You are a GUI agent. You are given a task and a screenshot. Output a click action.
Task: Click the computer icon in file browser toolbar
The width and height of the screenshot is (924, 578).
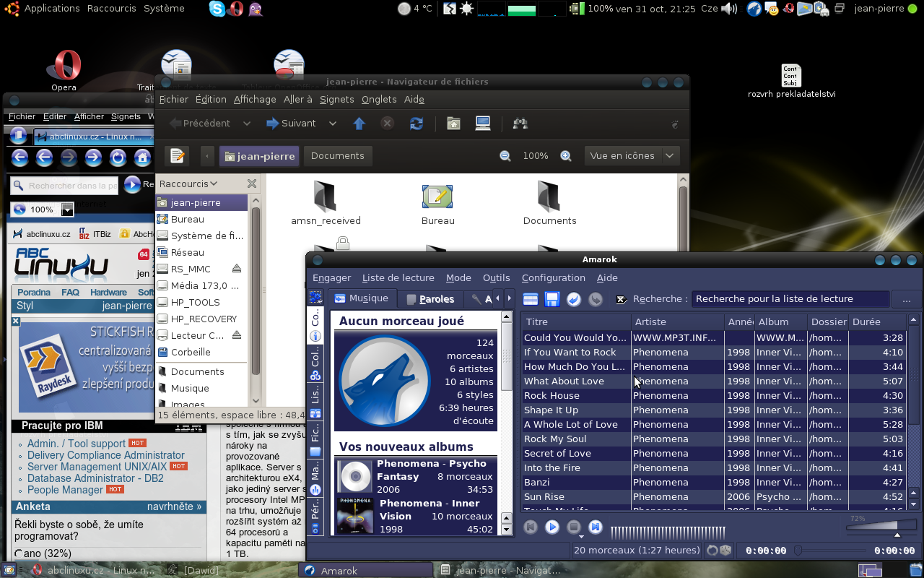[483, 124]
